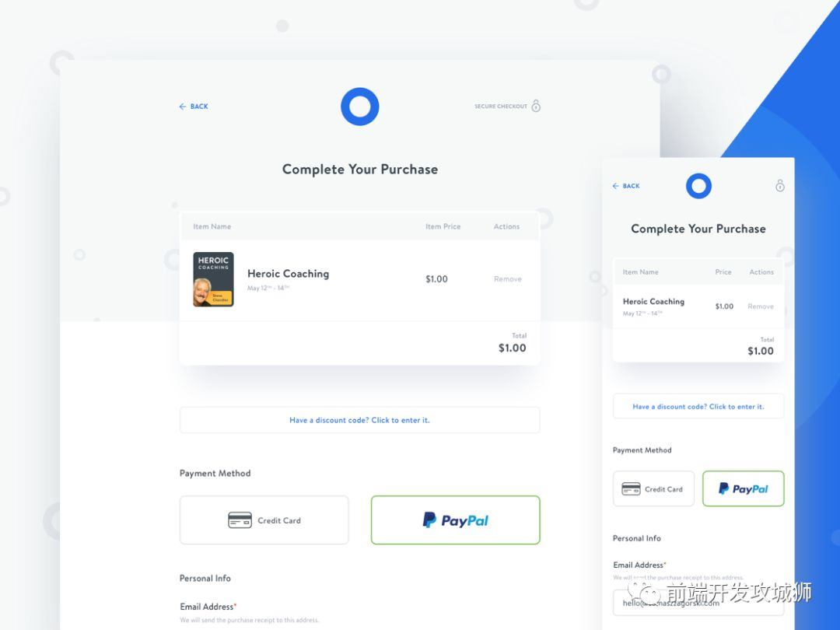Click the secure checkout lock icon in desktop view

[536, 106]
